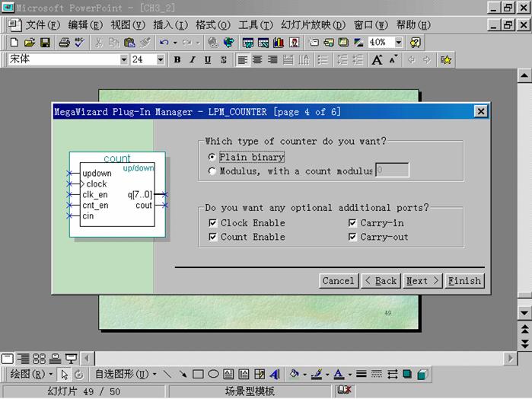Open the Format menu
Image resolution: width=532 pixels, height=399 pixels.
(213, 25)
